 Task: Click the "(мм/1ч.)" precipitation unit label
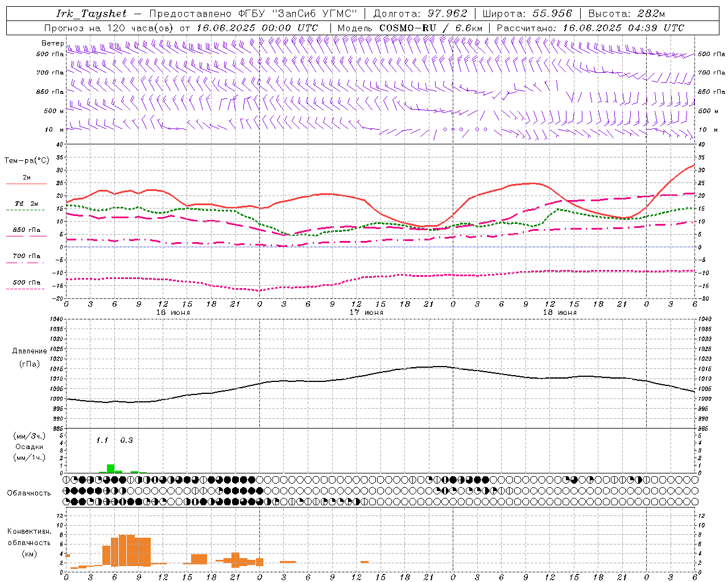[30, 458]
